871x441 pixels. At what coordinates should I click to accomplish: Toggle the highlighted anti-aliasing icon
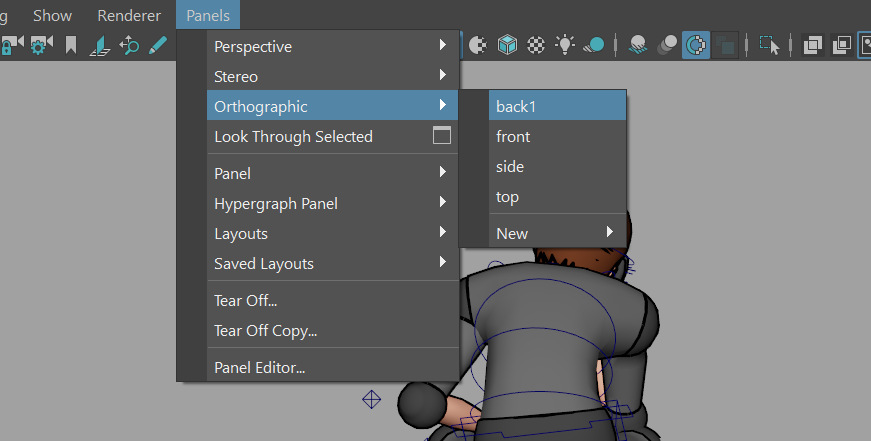[695, 45]
